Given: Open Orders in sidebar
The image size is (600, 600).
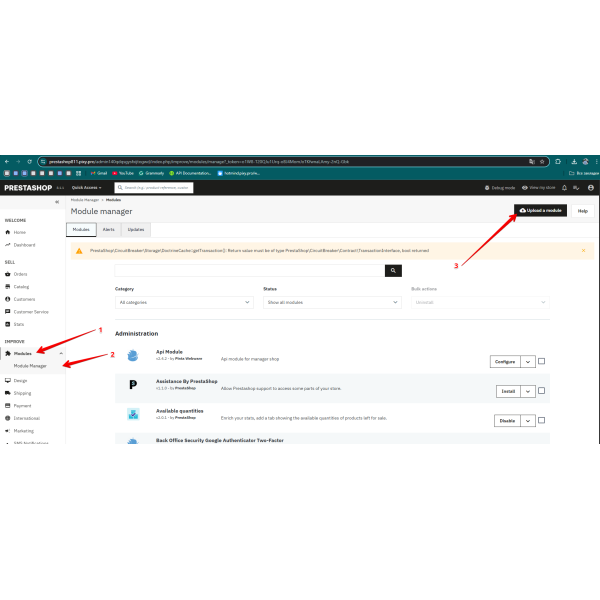Looking at the screenshot, I should (16, 274).
